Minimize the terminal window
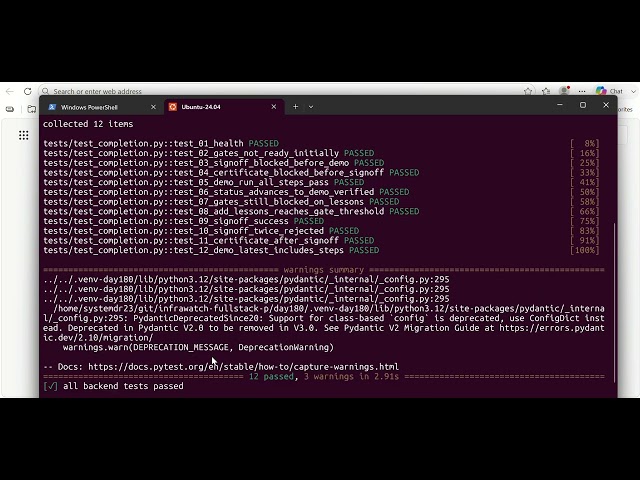 tap(560, 105)
